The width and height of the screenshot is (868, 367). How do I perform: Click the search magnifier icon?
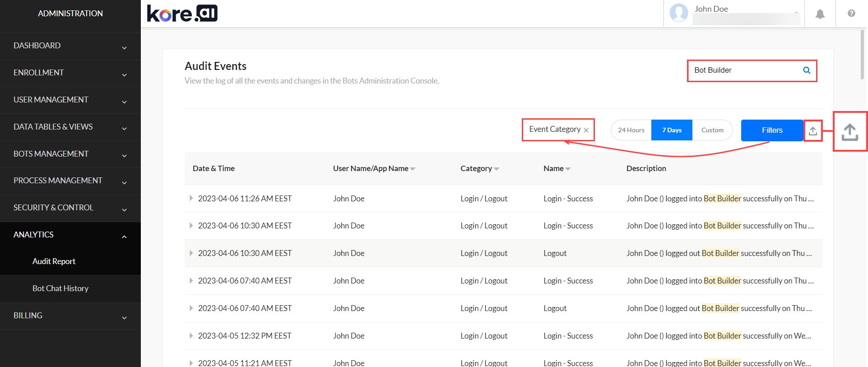[807, 70]
